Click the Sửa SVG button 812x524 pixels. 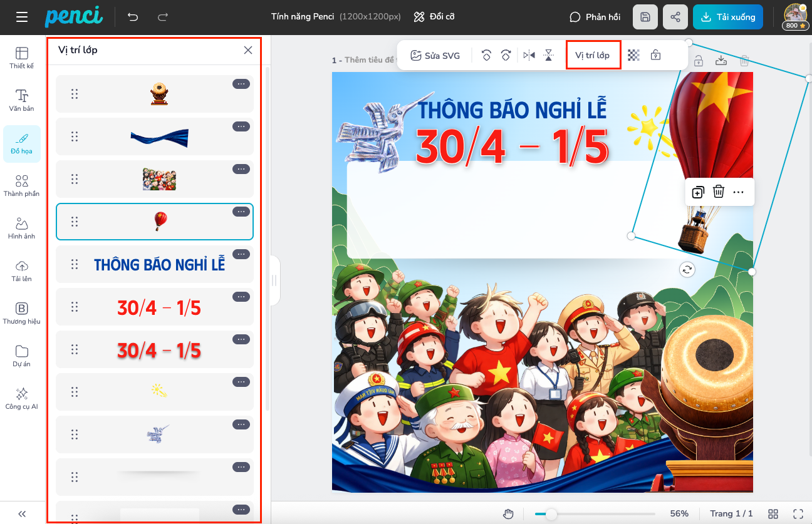point(435,55)
